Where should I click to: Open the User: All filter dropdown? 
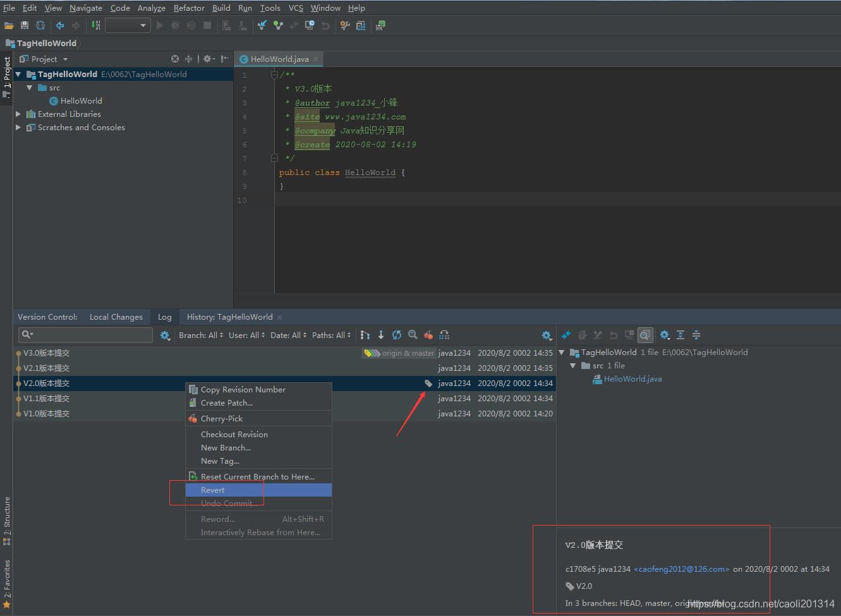point(247,335)
